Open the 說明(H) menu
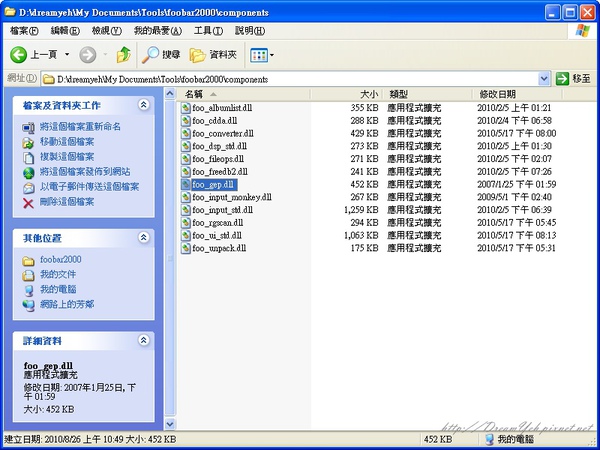 point(250,31)
